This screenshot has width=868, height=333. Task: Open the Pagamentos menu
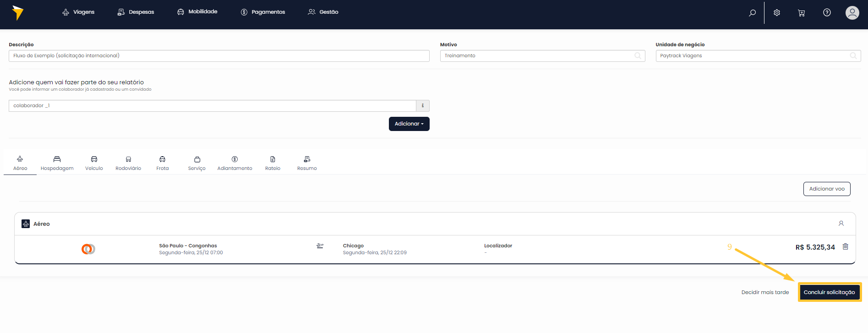tap(263, 12)
